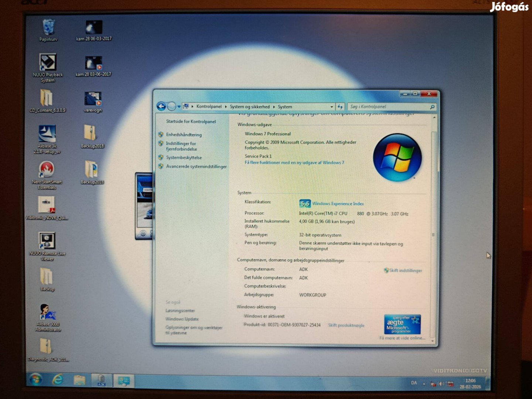The width and height of the screenshot is (532, 399).
Task: Select Kontrolpanel in the breadcrumb path
Action: [x=209, y=106]
